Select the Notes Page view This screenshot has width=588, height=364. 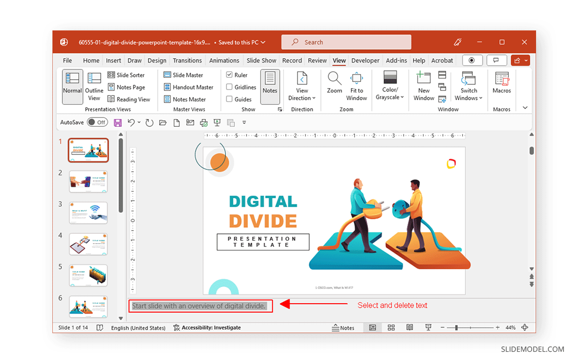[x=127, y=87]
